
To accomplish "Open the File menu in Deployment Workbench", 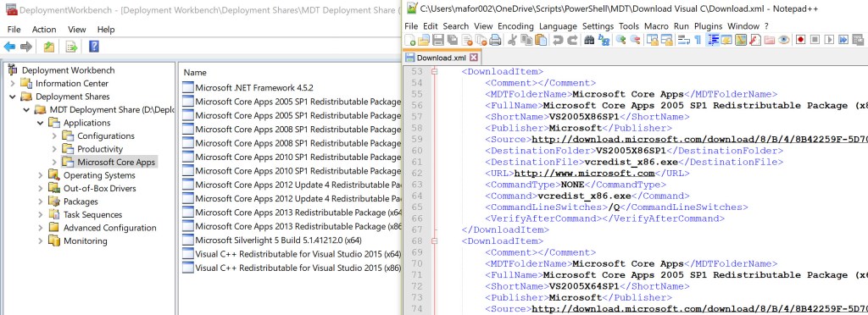I will click(x=14, y=30).
